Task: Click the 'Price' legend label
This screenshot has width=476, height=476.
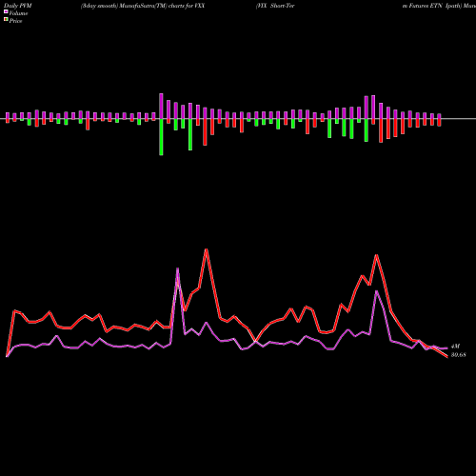Action: pyautogui.click(x=15, y=21)
